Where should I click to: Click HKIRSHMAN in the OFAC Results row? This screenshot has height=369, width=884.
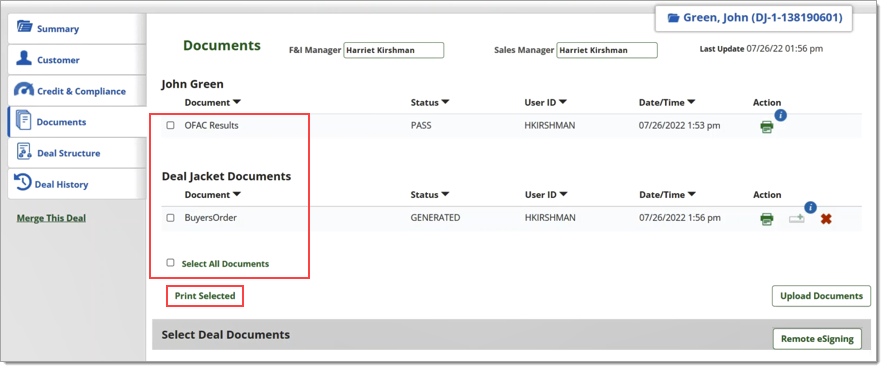click(x=550, y=126)
